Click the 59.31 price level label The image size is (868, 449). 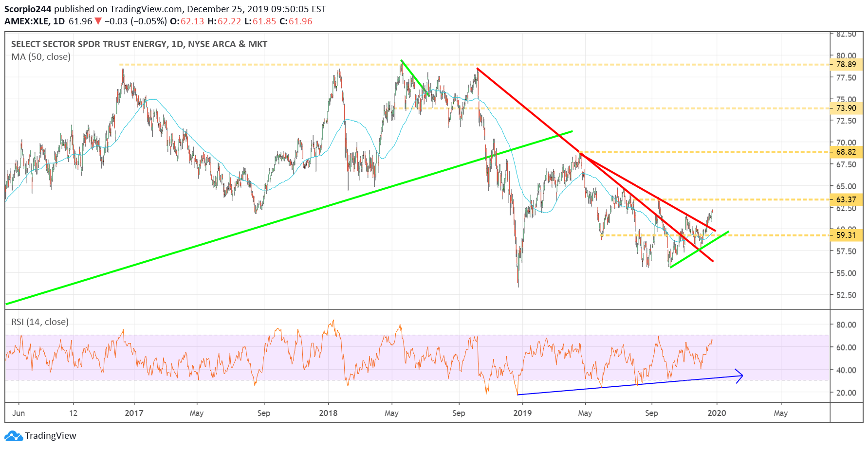point(846,235)
